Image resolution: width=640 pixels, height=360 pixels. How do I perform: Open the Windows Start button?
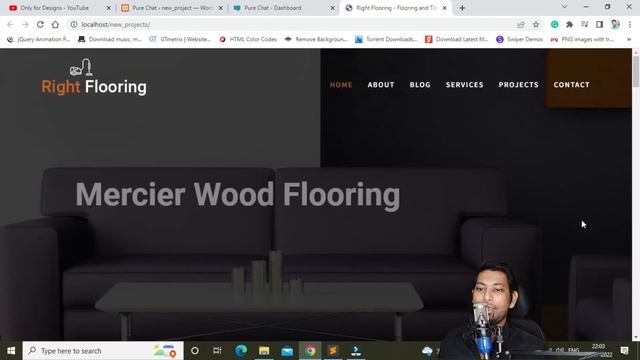(11, 351)
